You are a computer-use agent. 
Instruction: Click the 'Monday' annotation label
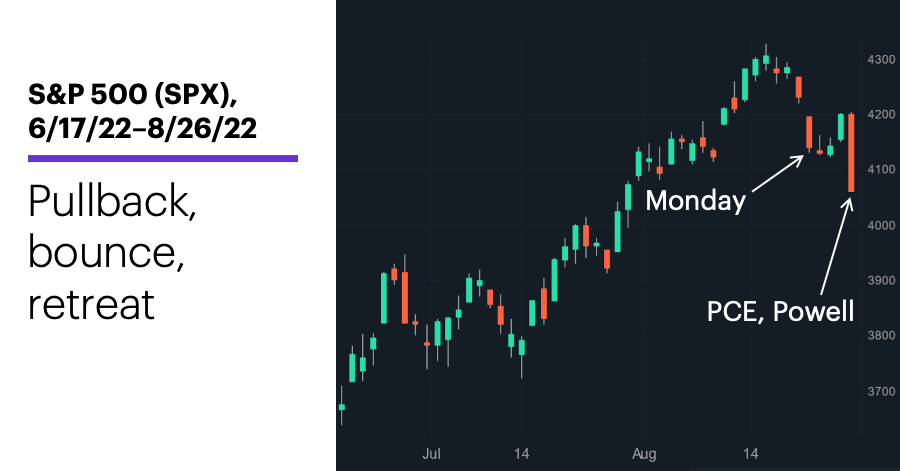point(695,201)
